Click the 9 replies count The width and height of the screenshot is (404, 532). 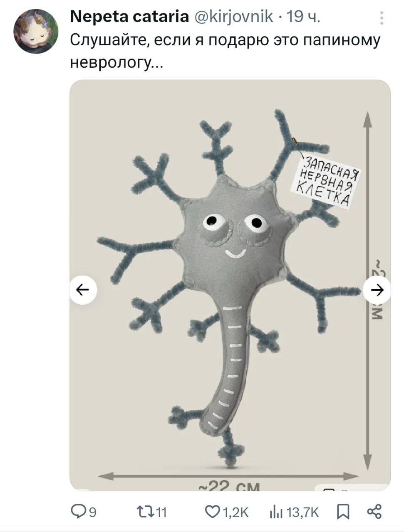pyautogui.click(x=92, y=512)
